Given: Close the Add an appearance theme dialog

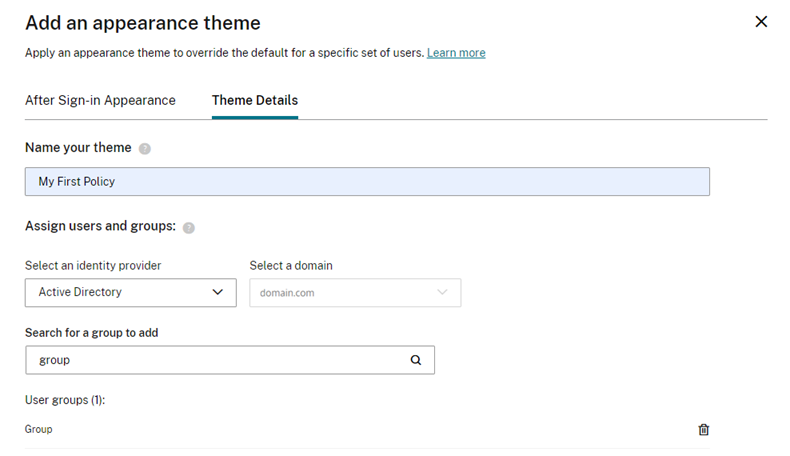Looking at the screenshot, I should coord(761,22).
